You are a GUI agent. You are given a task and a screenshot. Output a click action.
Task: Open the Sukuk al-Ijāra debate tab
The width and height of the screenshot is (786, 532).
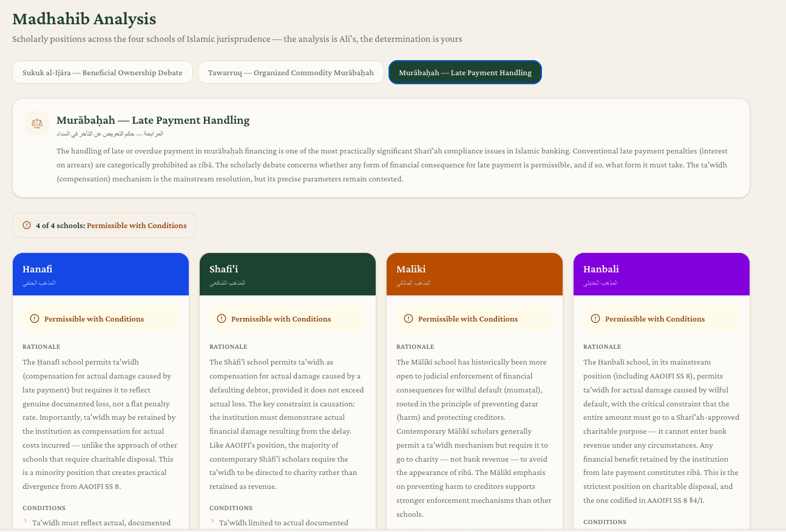(x=102, y=72)
